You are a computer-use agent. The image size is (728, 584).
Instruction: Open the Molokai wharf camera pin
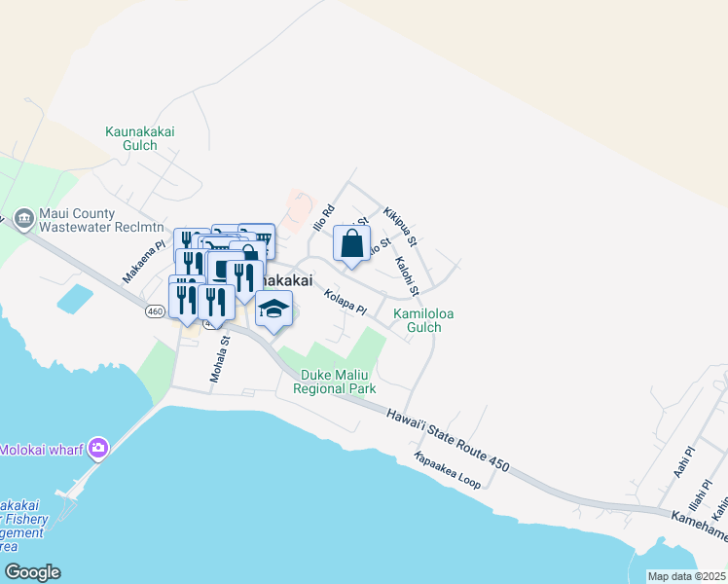tap(98, 449)
